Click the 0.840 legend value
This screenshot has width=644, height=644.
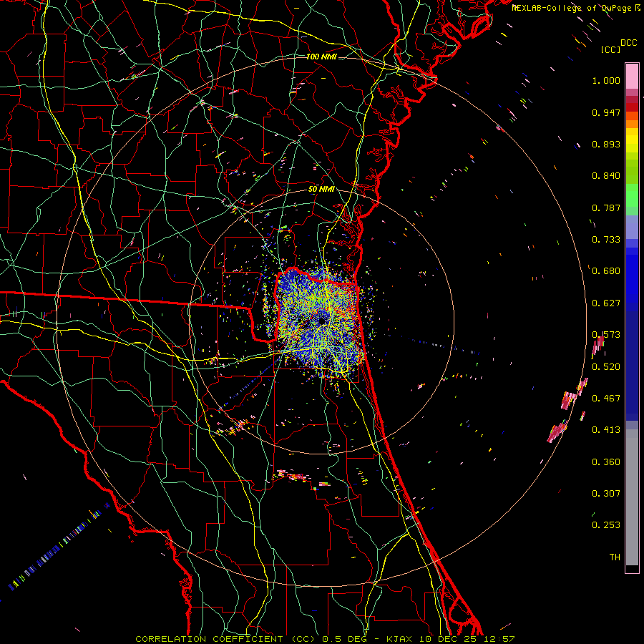(606, 176)
